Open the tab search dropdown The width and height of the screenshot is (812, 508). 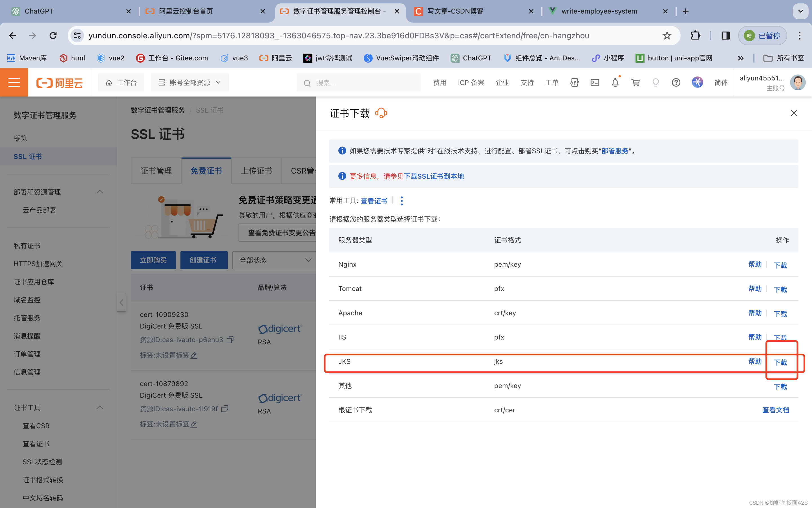pos(801,11)
